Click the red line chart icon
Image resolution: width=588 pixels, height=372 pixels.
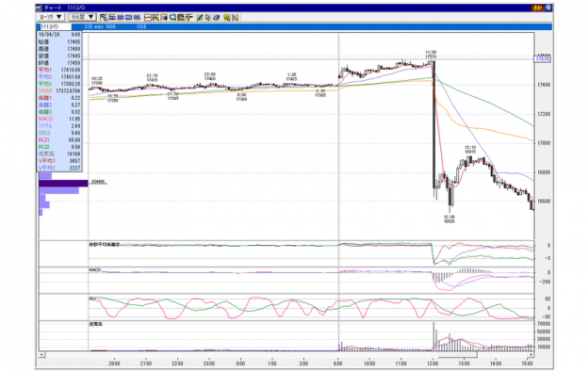point(147,17)
